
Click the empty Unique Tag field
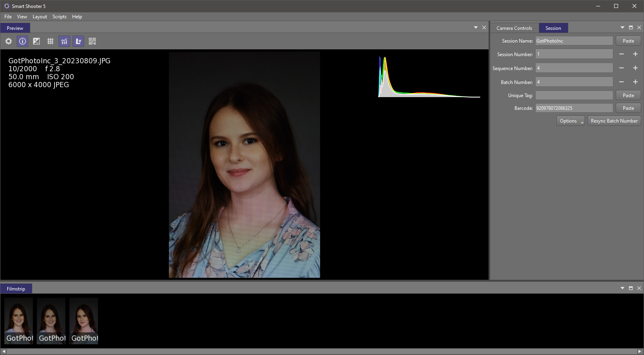574,96
